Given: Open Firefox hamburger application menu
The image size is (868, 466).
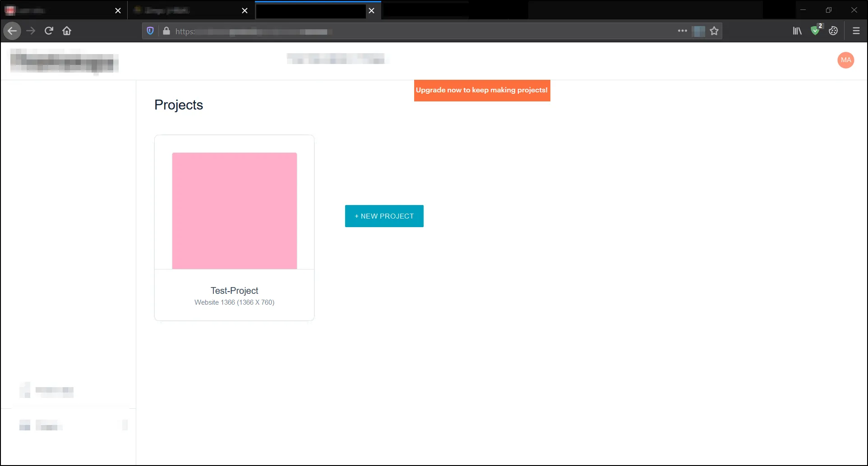Looking at the screenshot, I should [x=856, y=31].
